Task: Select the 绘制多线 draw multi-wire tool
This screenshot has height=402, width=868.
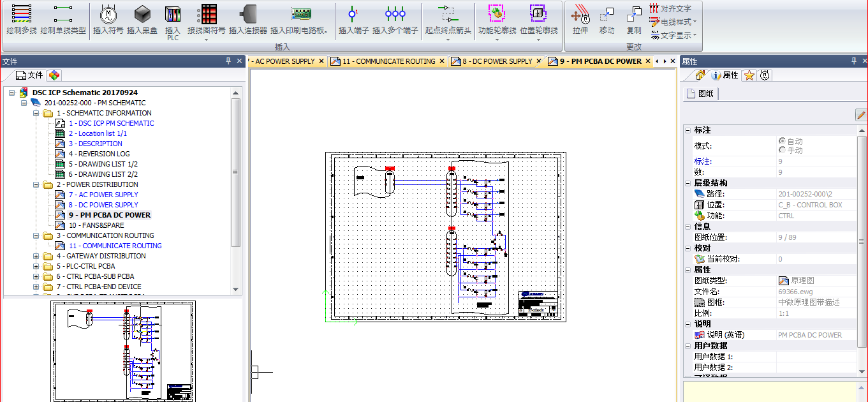Action: coord(21,19)
